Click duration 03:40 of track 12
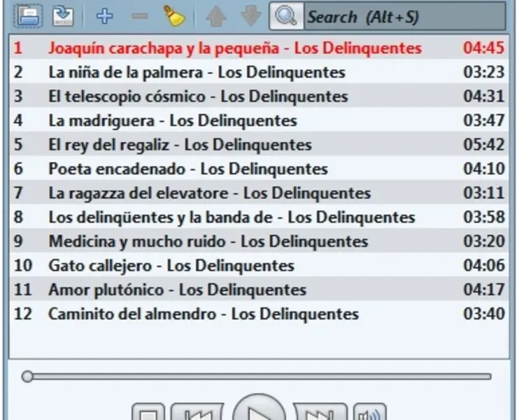The image size is (517, 420). pyautogui.click(x=483, y=314)
